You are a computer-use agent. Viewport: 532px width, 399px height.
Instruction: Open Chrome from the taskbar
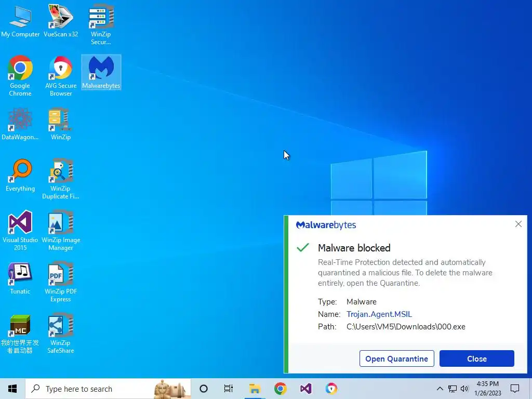280,389
